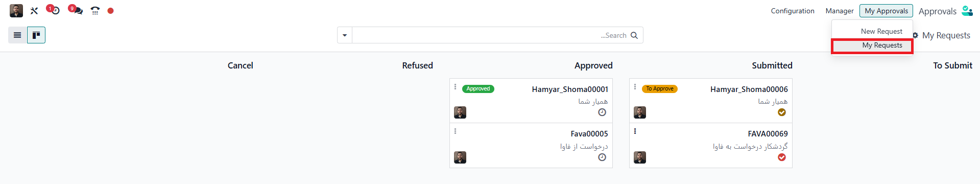Viewport: 980px width, 184px height.
Task: Open the Configuration menu
Action: click(x=793, y=11)
